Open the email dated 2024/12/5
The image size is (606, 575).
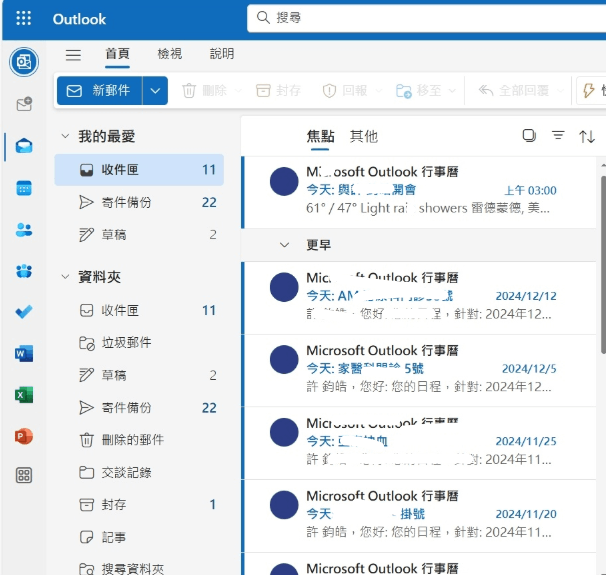click(419, 371)
